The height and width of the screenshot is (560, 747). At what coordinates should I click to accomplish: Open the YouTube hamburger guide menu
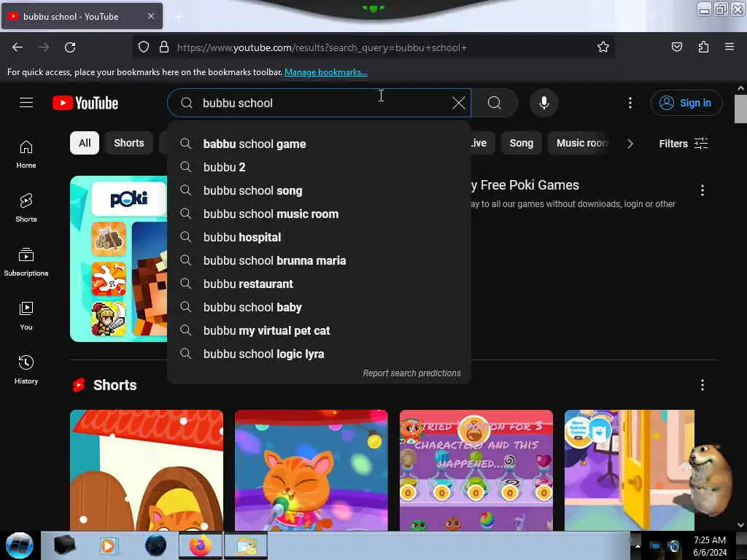26,103
